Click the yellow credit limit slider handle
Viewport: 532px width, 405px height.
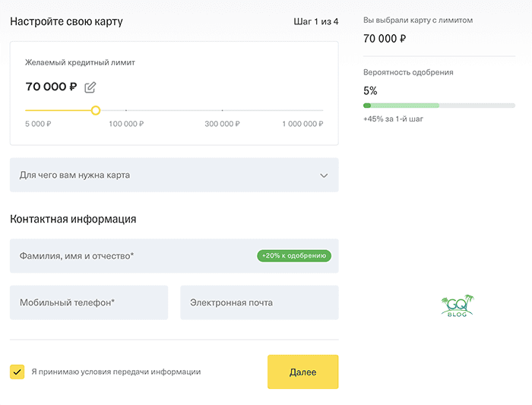point(96,110)
